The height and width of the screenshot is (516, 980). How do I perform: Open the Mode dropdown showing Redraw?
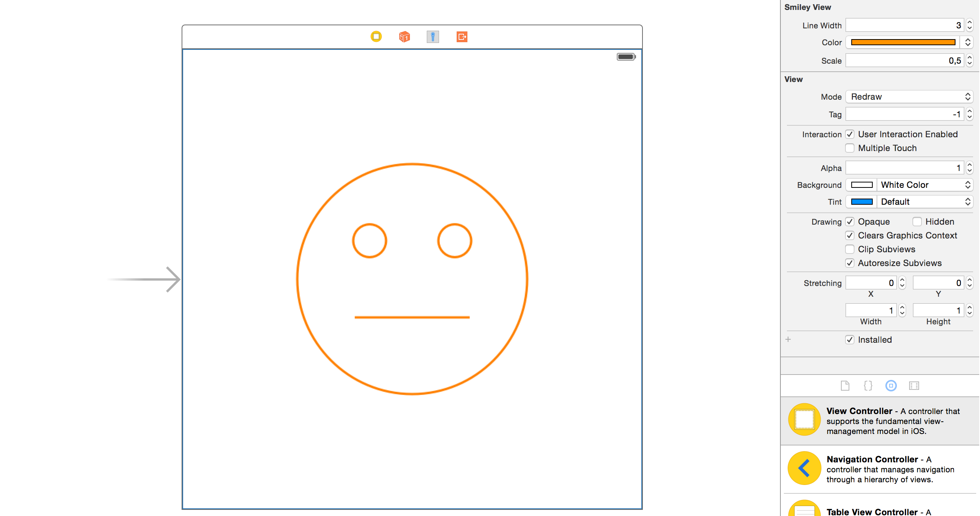click(909, 97)
